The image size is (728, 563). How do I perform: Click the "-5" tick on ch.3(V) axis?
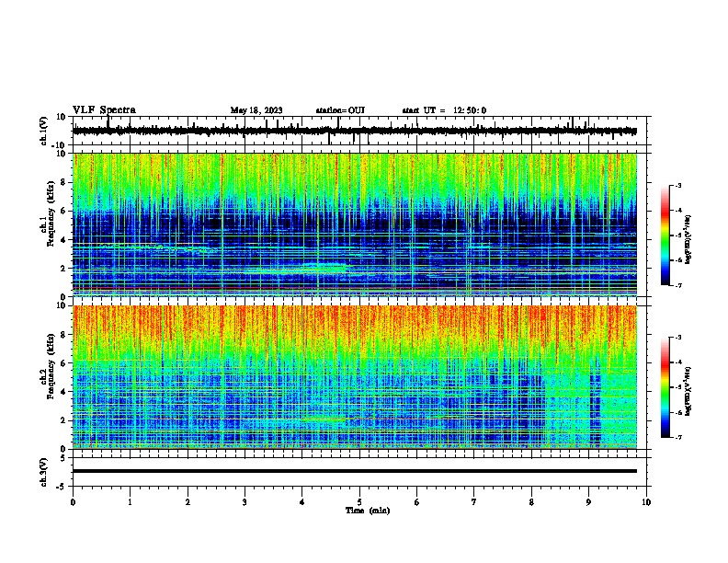click(62, 487)
